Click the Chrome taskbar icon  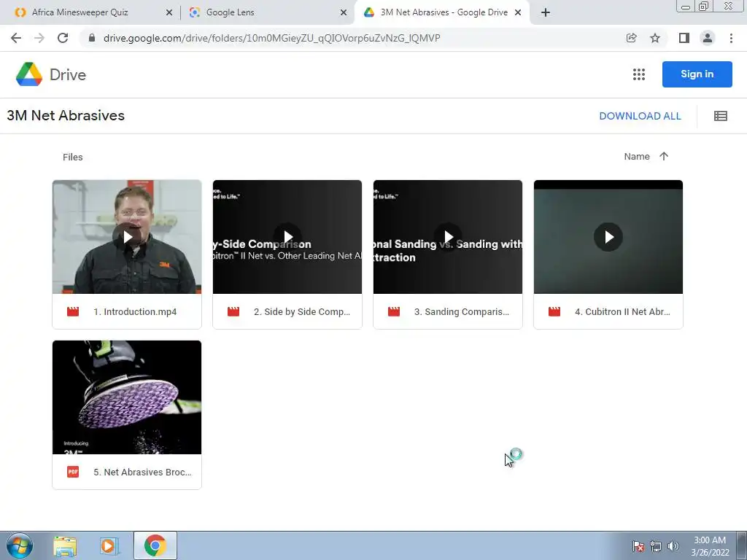coord(155,545)
